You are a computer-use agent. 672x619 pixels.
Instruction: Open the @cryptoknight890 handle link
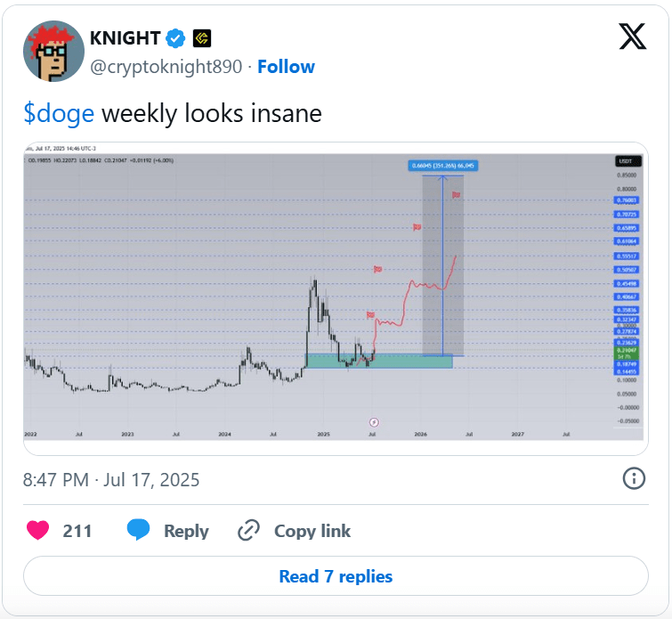[x=166, y=67]
